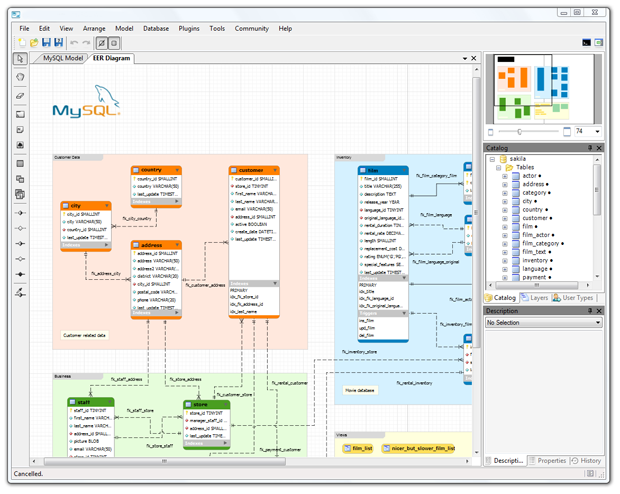
Task: Select the inventory table in catalog tree
Action: (535, 261)
